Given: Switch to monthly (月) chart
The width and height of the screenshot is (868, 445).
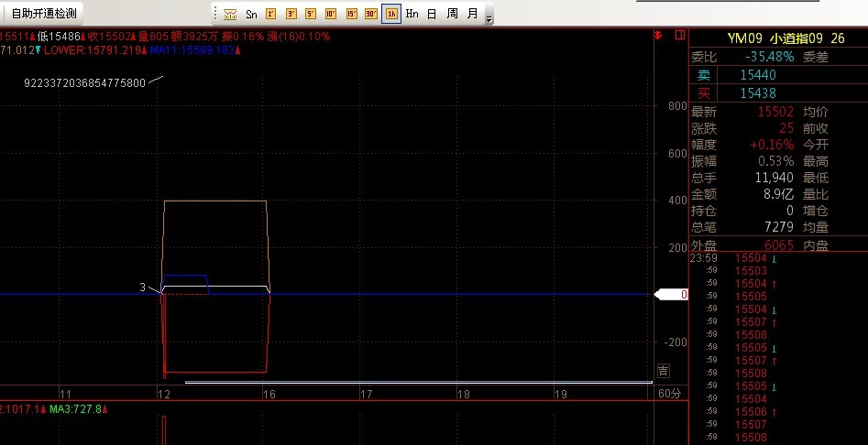Looking at the screenshot, I should [x=472, y=14].
